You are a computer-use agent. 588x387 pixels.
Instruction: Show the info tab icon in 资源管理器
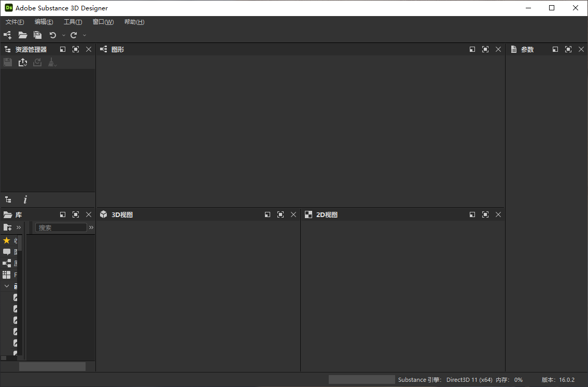[x=25, y=199]
